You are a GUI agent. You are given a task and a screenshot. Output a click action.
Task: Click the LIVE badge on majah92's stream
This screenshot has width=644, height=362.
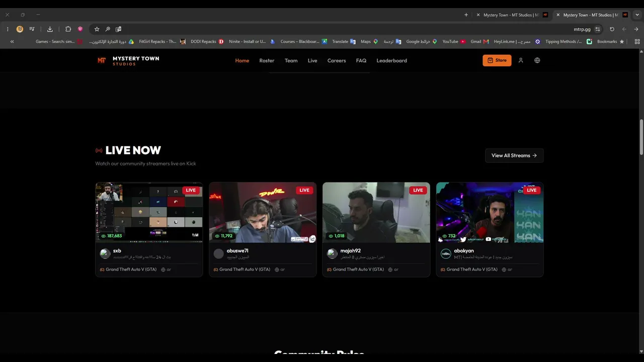(418, 190)
